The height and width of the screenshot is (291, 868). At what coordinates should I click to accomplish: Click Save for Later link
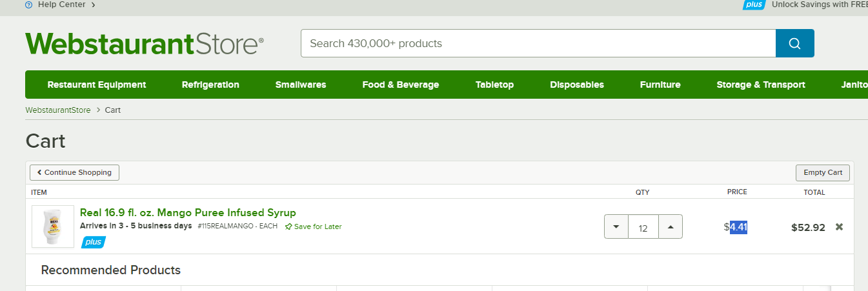[x=318, y=226]
